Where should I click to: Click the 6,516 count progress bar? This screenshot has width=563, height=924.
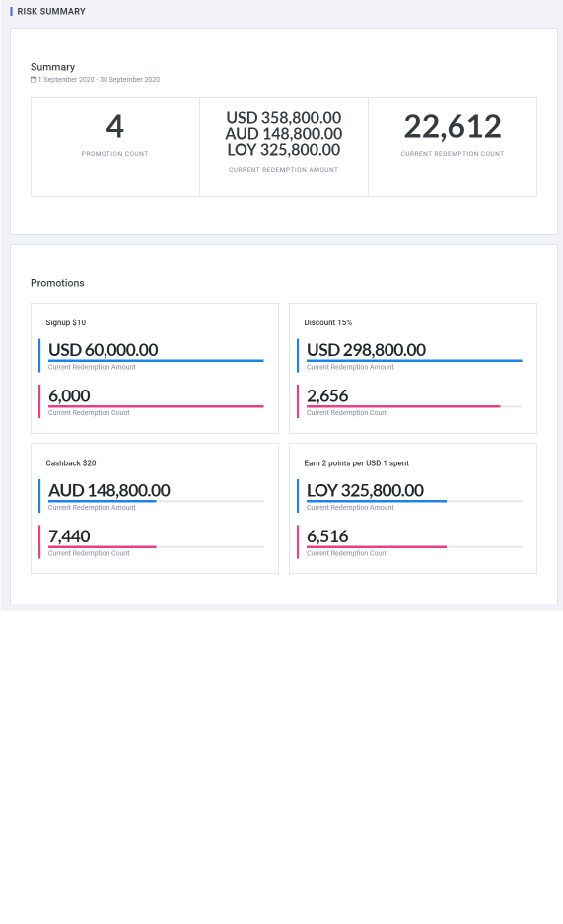414,547
